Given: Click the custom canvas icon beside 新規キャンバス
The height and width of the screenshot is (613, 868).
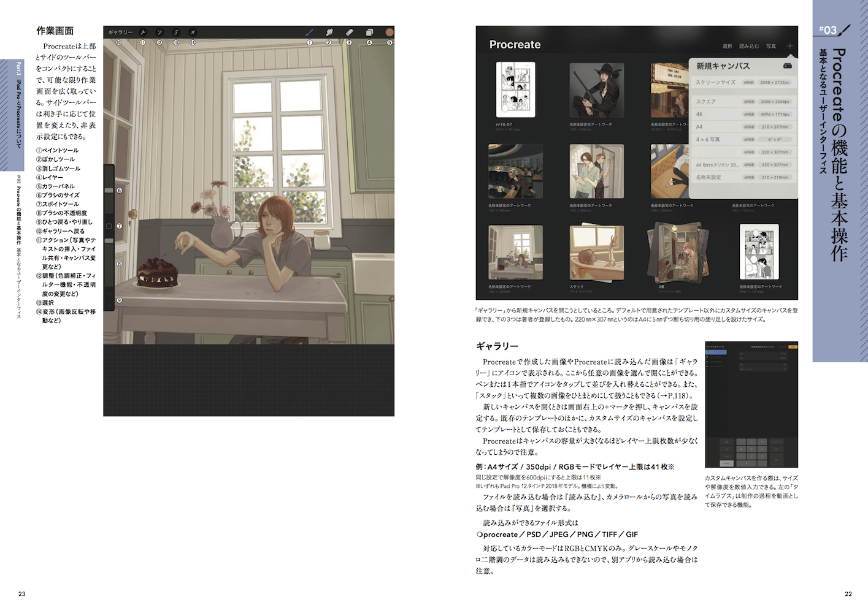Looking at the screenshot, I should pyautogui.click(x=788, y=66).
